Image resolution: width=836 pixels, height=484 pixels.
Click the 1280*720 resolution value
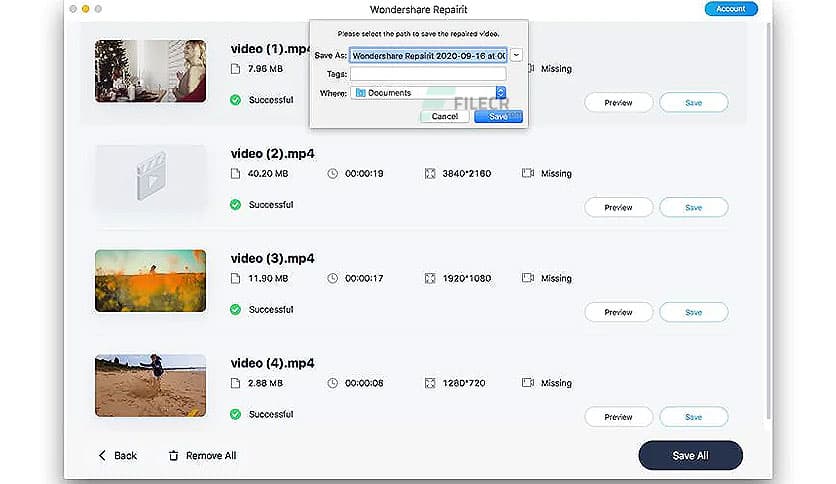tap(464, 383)
